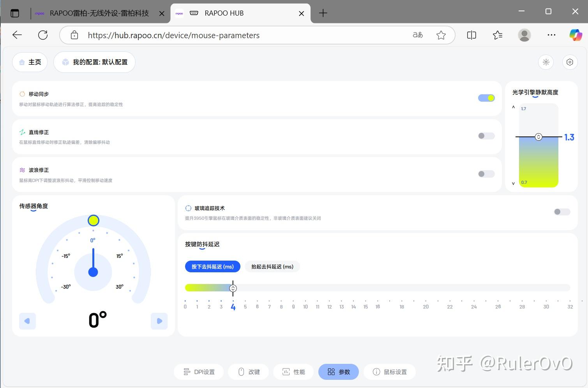
Task: Open the 我的配置: 默认配置 profile selector
Action: [x=94, y=62]
